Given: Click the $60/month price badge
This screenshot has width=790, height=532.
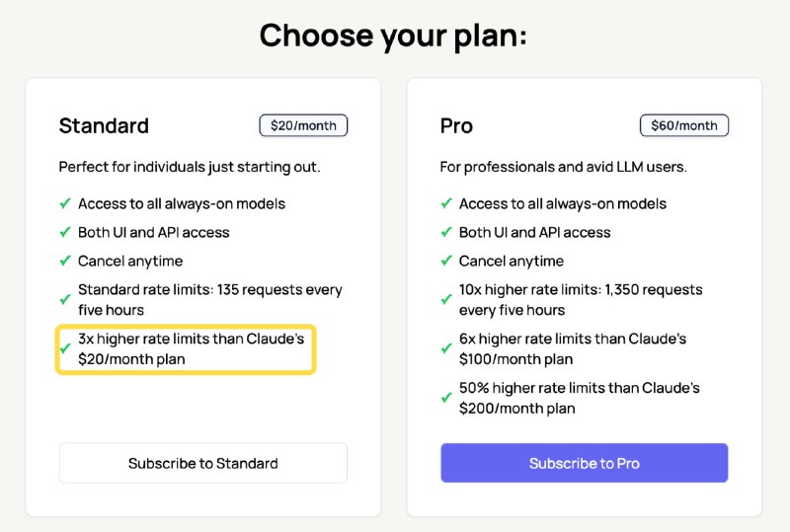Looking at the screenshot, I should coord(684,125).
